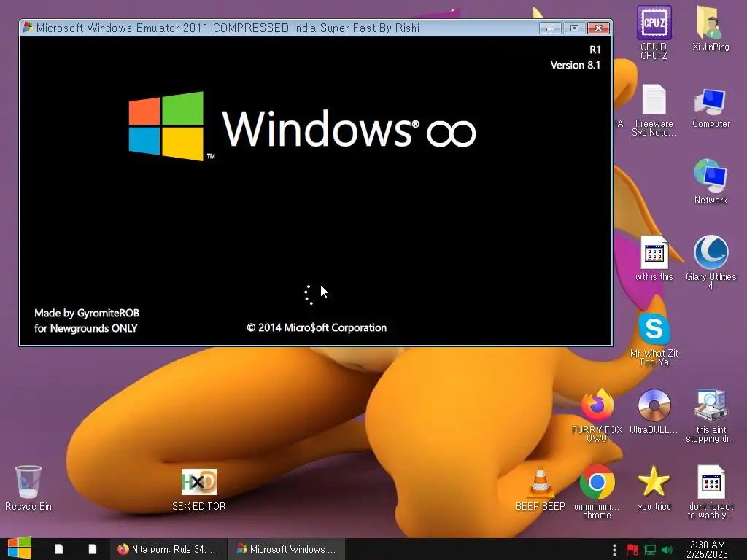Launch Glary Utilities 4 icon
The image size is (747, 560).
[711, 261]
